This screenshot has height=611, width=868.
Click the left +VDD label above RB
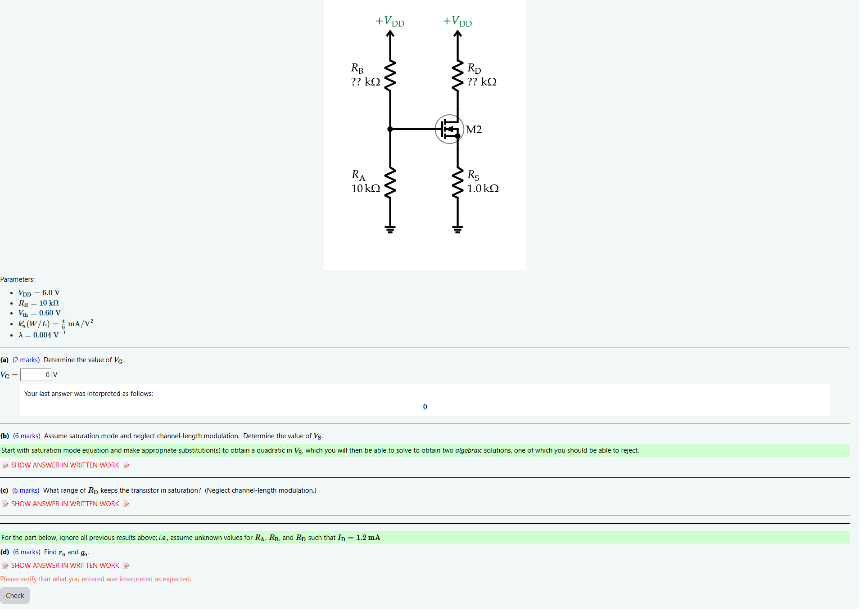pos(390,21)
